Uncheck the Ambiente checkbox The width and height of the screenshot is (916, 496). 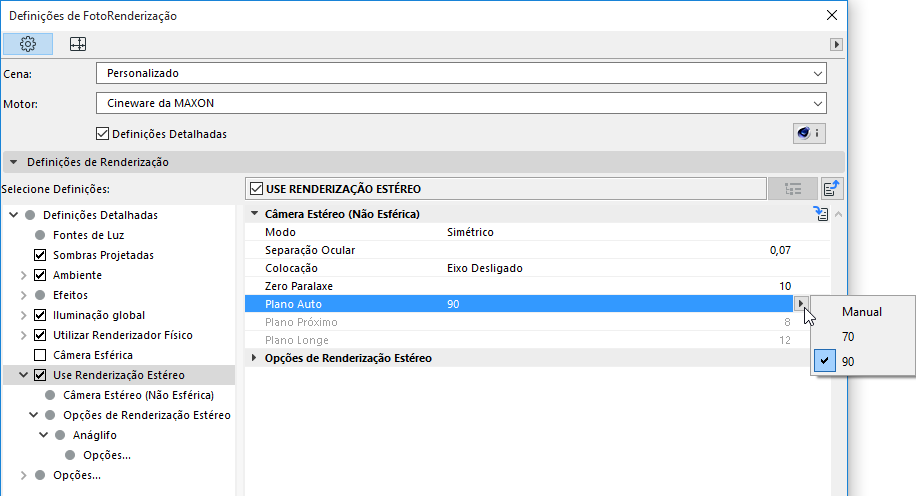pyautogui.click(x=40, y=275)
